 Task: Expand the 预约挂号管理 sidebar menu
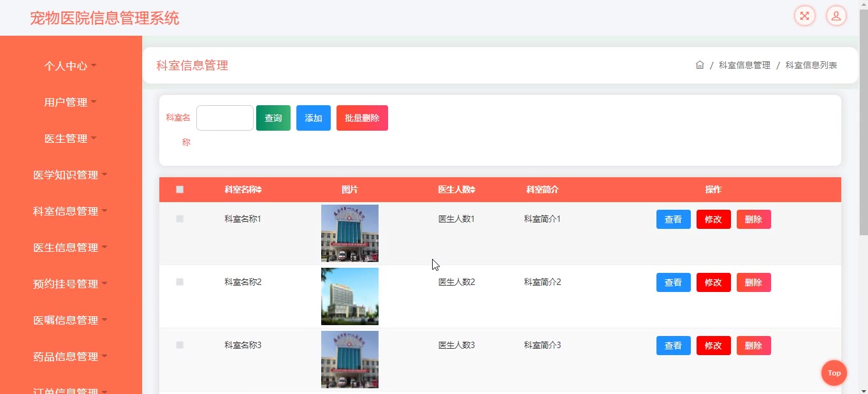[70, 284]
